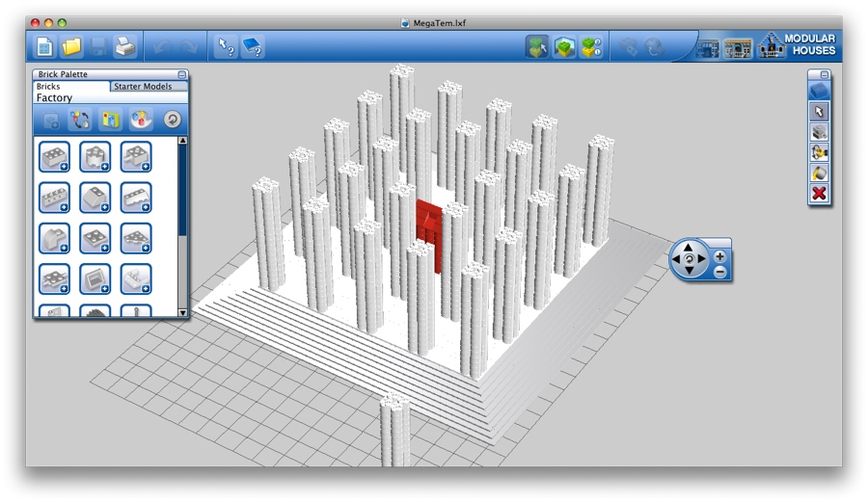This screenshot has width=868, height=502.
Task: Open the middle modular house theme thumbnail
Action: pyautogui.click(x=738, y=48)
